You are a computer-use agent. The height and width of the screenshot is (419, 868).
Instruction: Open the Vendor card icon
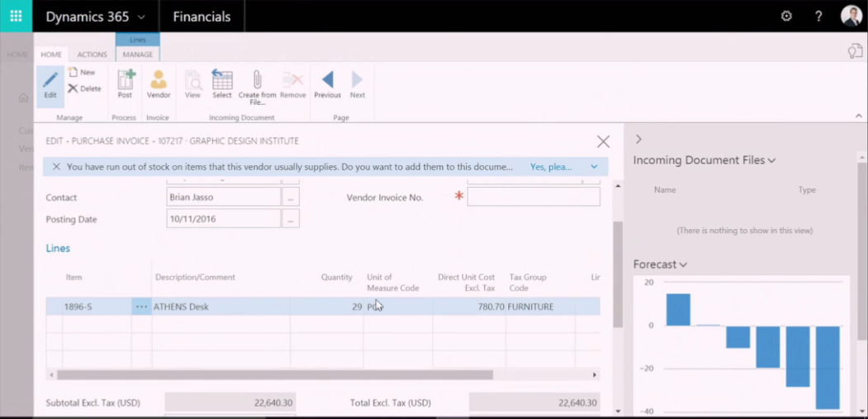click(x=159, y=84)
